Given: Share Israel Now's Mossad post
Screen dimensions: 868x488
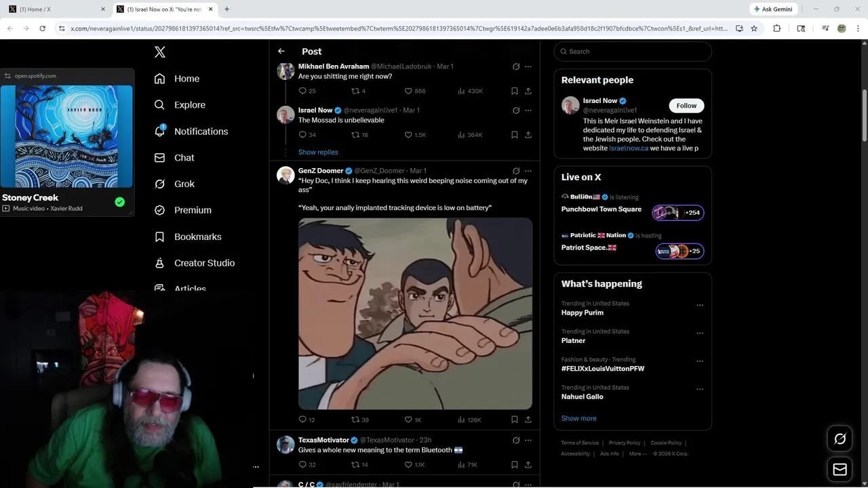Looking at the screenshot, I should [x=528, y=135].
